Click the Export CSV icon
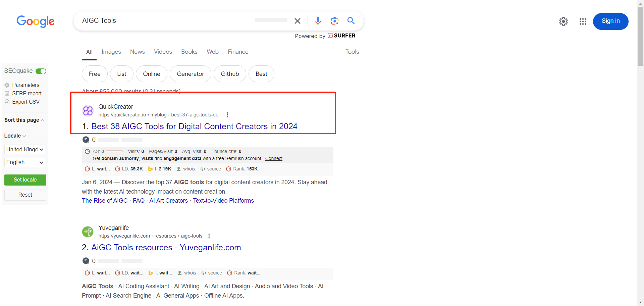644x306 pixels. (7, 102)
